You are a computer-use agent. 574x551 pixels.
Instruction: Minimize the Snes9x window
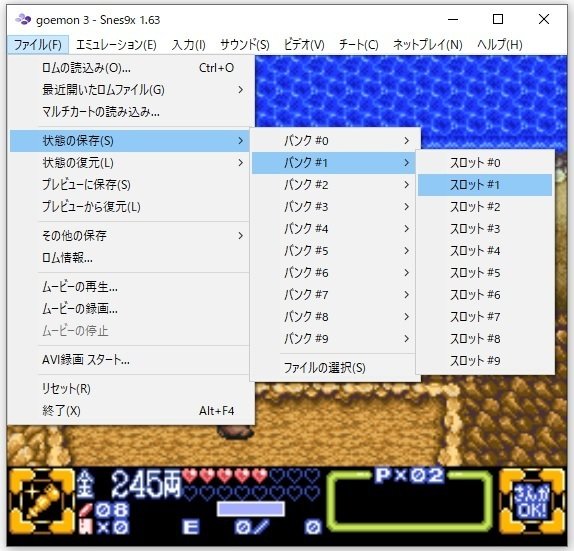[x=453, y=19]
